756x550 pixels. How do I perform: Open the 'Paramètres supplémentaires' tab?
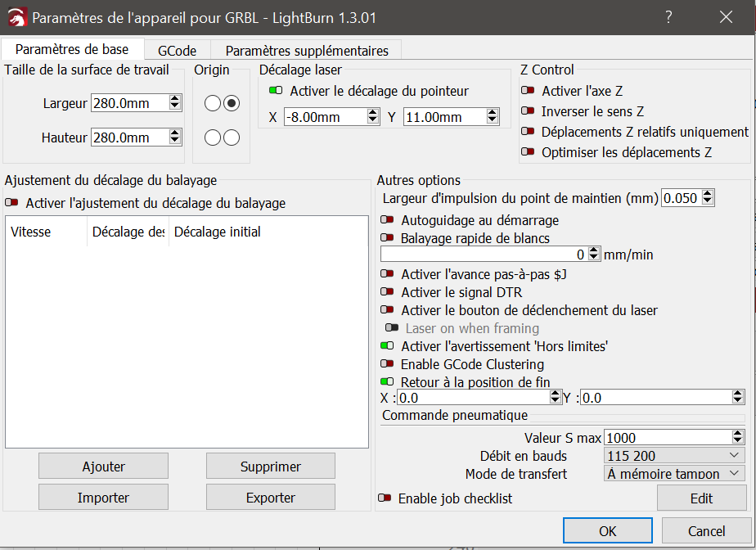pyautogui.click(x=307, y=51)
